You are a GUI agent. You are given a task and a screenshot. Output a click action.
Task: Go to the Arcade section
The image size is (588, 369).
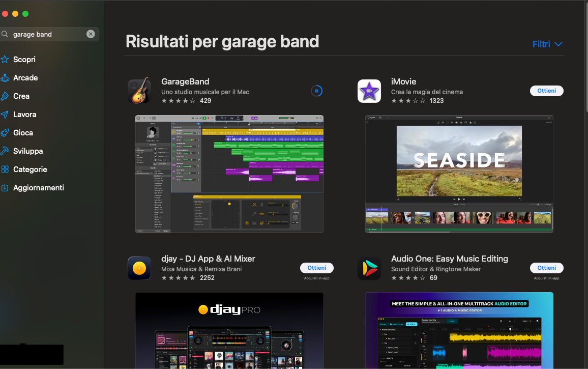tap(25, 78)
